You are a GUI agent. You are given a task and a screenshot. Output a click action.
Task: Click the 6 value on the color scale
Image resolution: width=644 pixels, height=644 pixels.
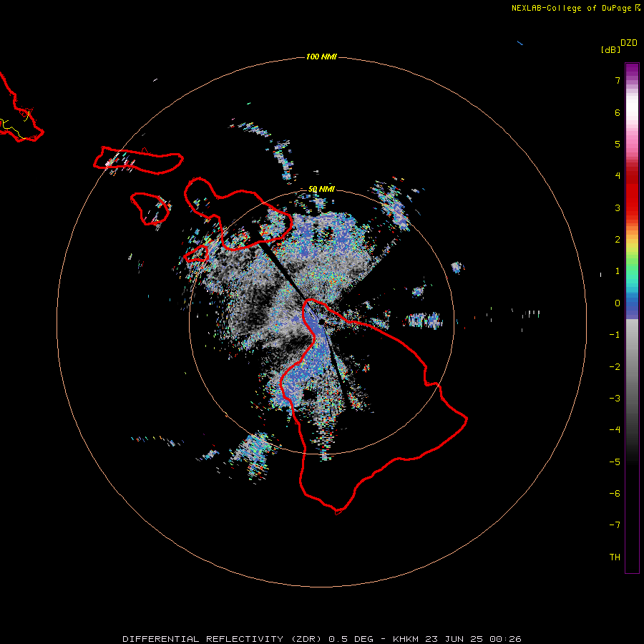click(x=618, y=112)
